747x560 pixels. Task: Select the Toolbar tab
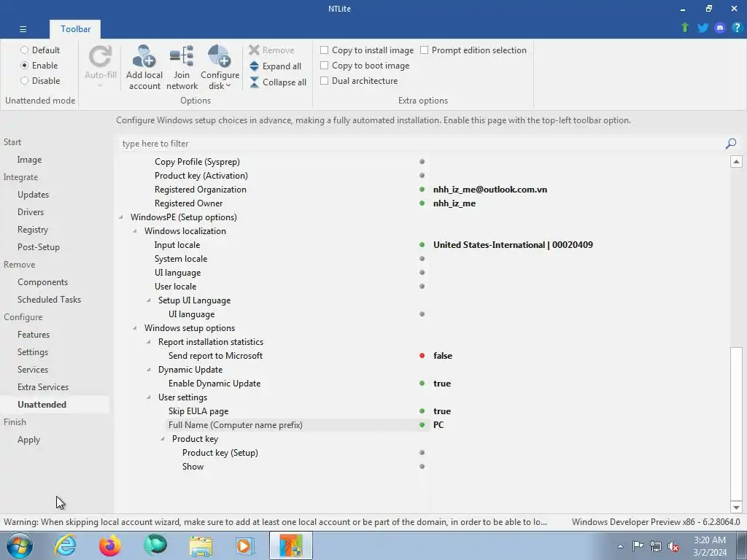[x=75, y=29]
